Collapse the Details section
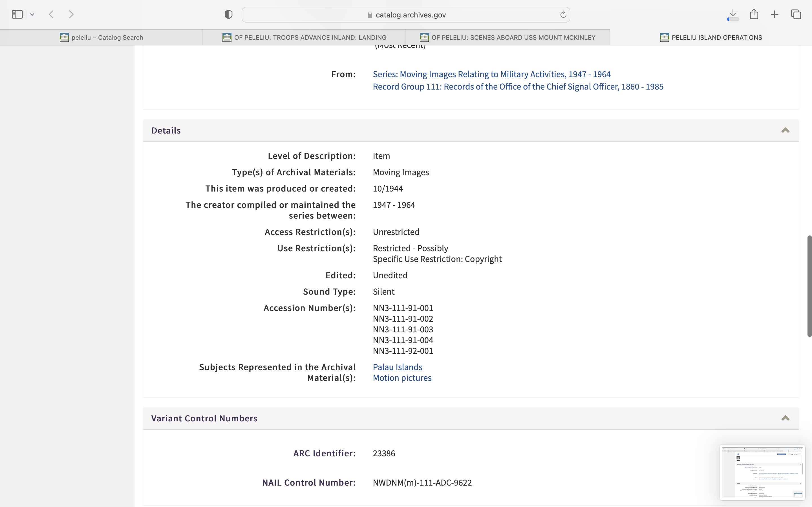Image resolution: width=812 pixels, height=507 pixels. 785,130
